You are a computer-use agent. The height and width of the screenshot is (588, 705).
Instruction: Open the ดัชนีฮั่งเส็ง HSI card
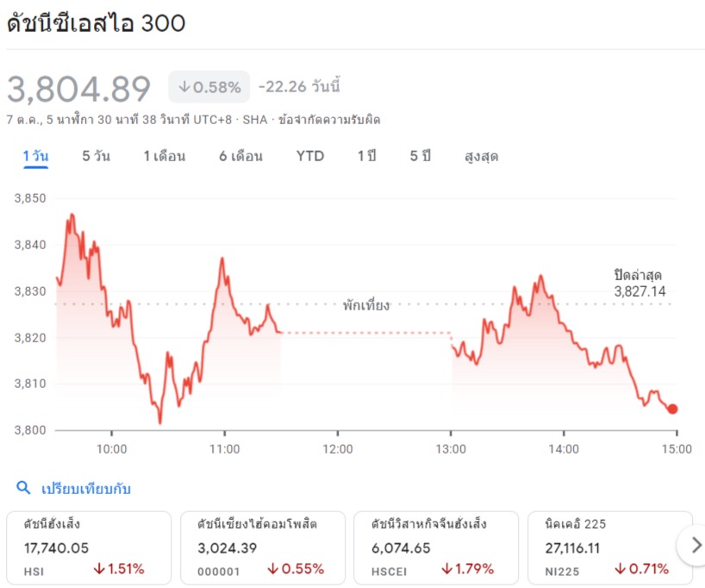88,547
